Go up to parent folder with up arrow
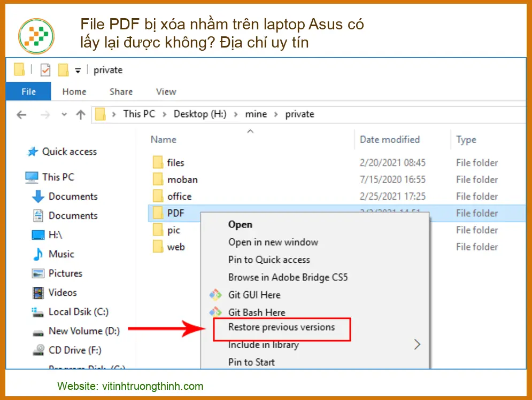 pyautogui.click(x=80, y=114)
